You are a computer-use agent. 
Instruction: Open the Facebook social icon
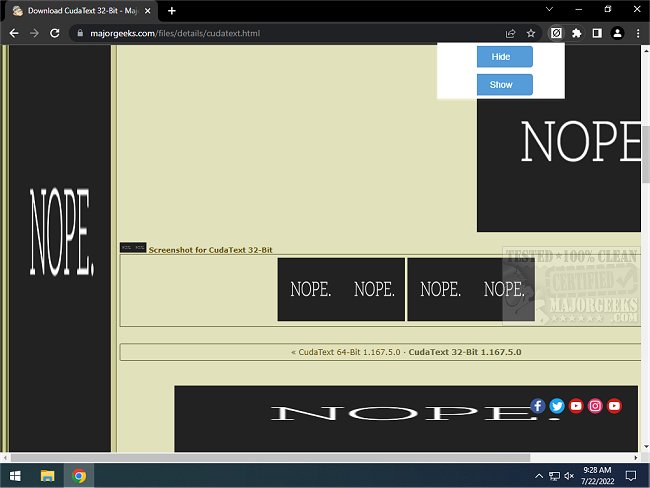coord(538,406)
